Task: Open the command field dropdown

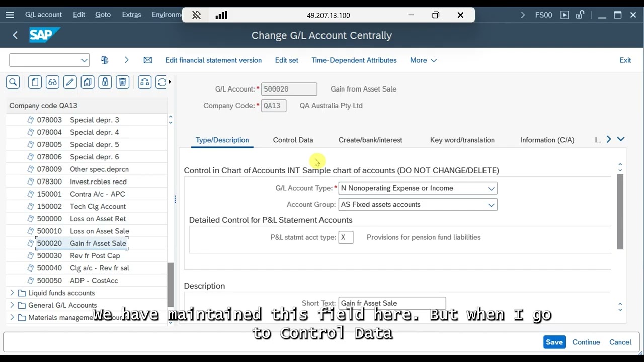Action: (84, 60)
